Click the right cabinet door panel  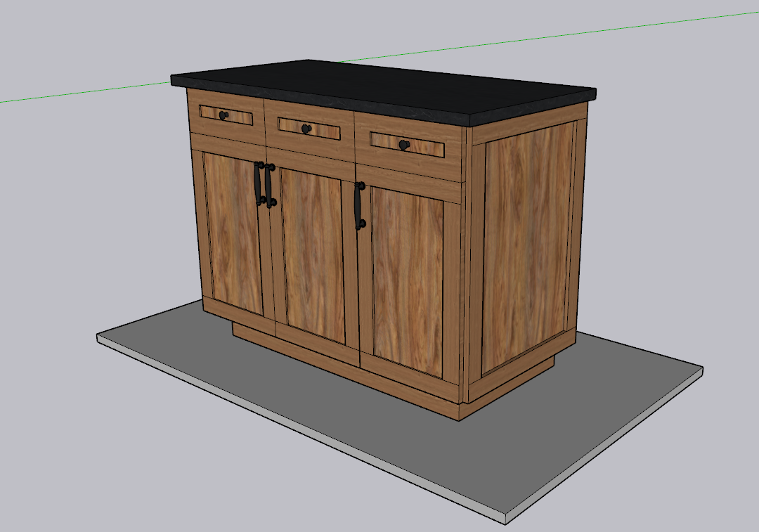(x=406, y=281)
